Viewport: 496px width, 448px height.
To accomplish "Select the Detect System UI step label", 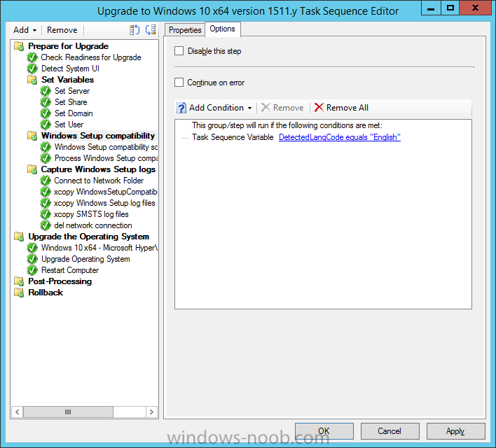I will [x=70, y=69].
